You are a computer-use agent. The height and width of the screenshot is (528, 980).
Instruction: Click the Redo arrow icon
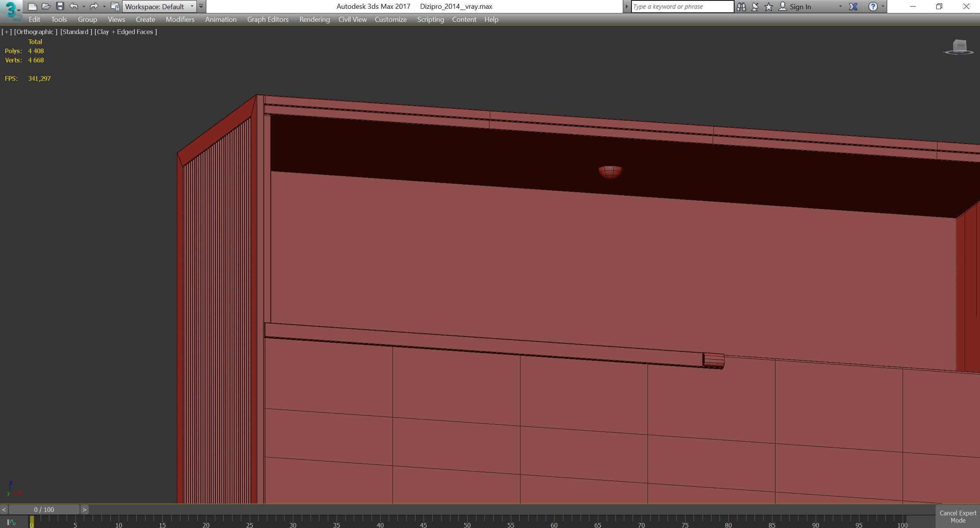93,7
